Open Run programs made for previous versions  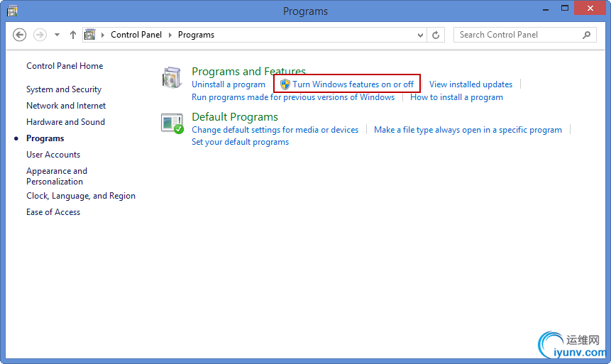293,97
